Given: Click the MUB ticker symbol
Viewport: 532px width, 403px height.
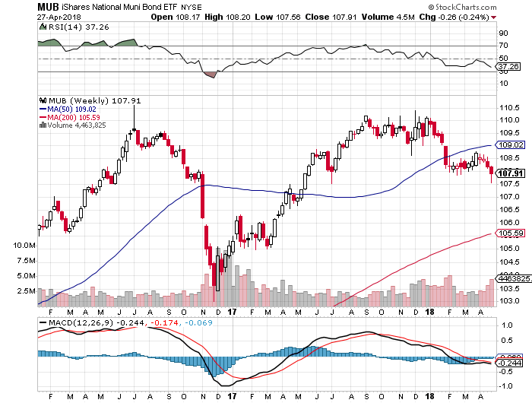Looking at the screenshot, I should (48, 7).
